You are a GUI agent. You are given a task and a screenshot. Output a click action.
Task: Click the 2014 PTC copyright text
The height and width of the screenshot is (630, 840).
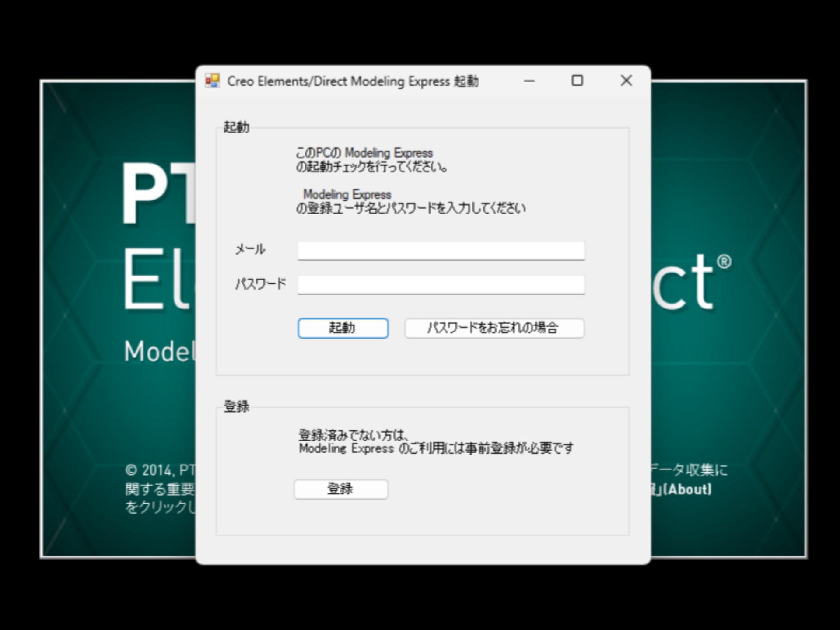(x=160, y=470)
